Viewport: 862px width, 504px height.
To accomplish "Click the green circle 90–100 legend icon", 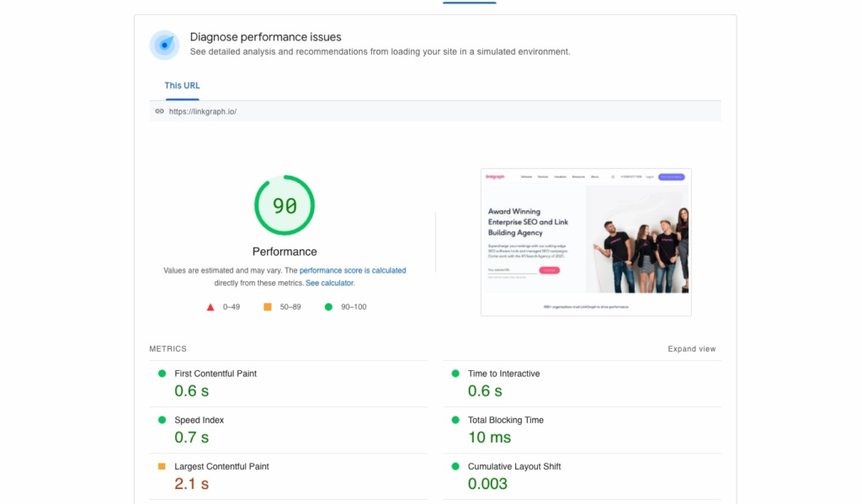I will pos(328,306).
